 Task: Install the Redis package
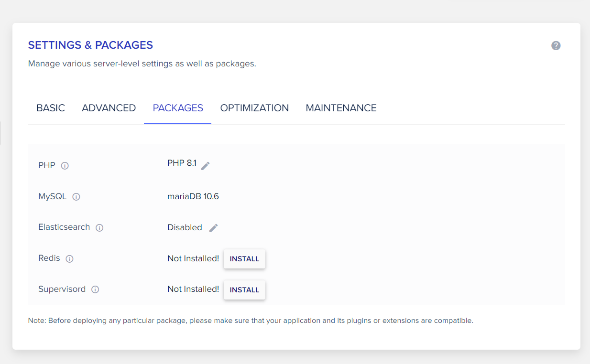point(244,258)
